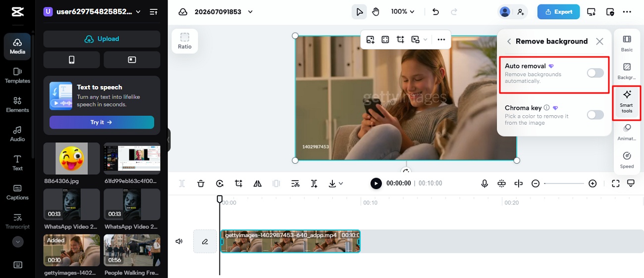The image size is (644, 278).
Task: Select the hand pan tool
Action: (376, 12)
